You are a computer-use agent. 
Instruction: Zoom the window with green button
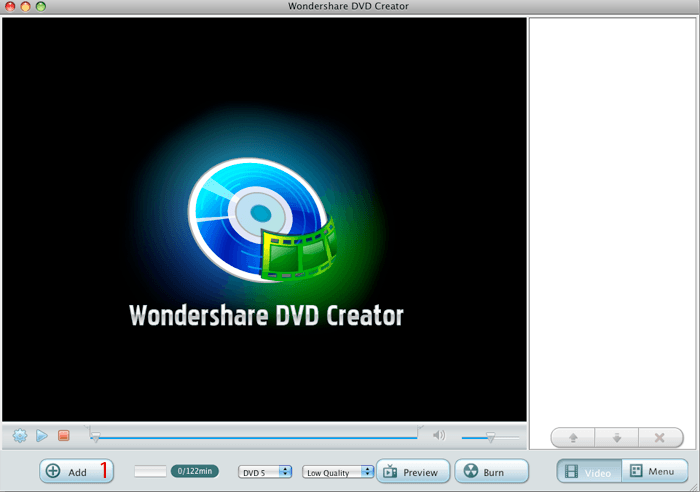pyautogui.click(x=41, y=6)
